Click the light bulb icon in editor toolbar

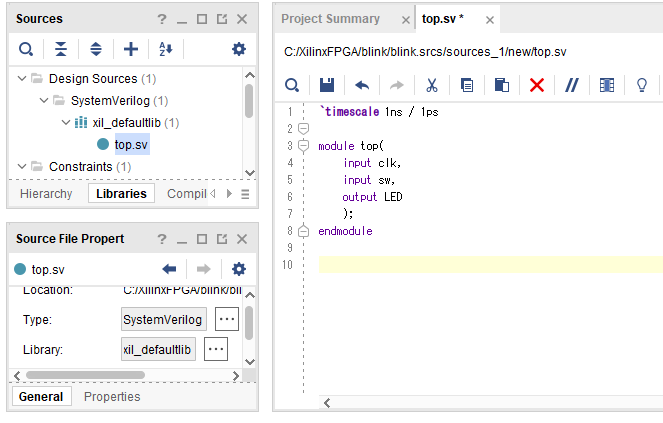point(642,86)
